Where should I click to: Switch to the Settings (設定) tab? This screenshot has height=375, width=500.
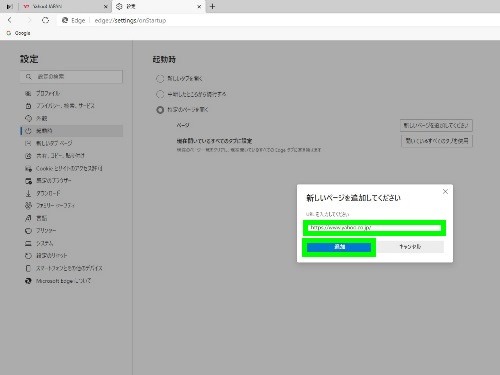point(158,6)
